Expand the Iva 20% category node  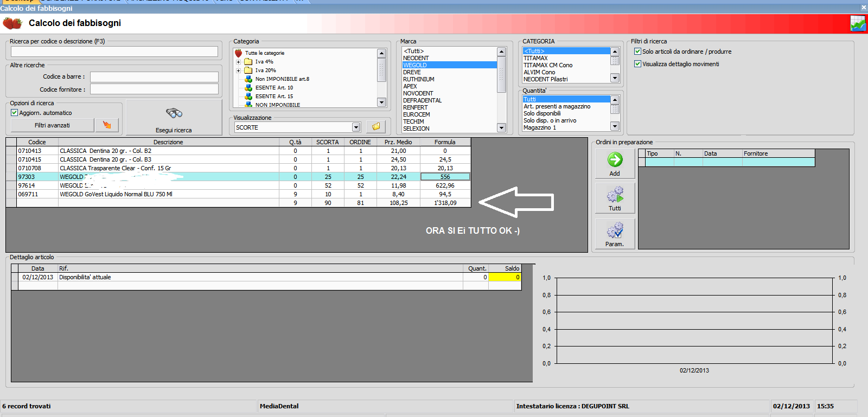tap(238, 70)
